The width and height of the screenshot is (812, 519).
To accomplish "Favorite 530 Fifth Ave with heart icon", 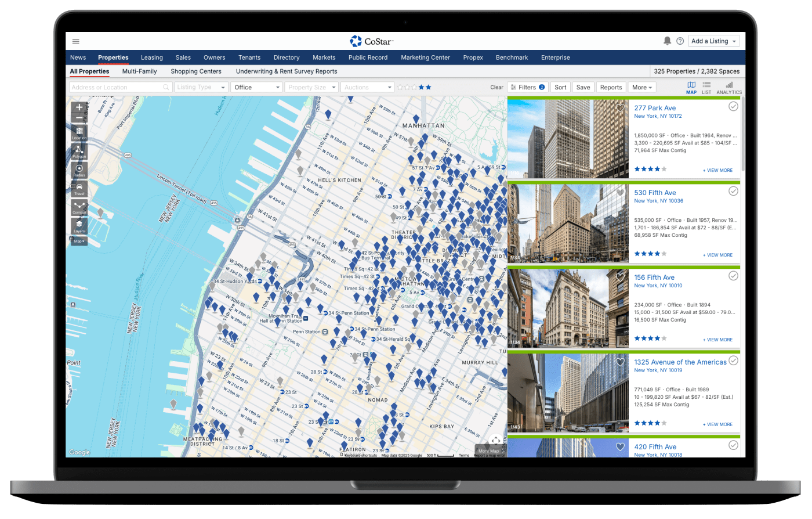I will pos(620,193).
